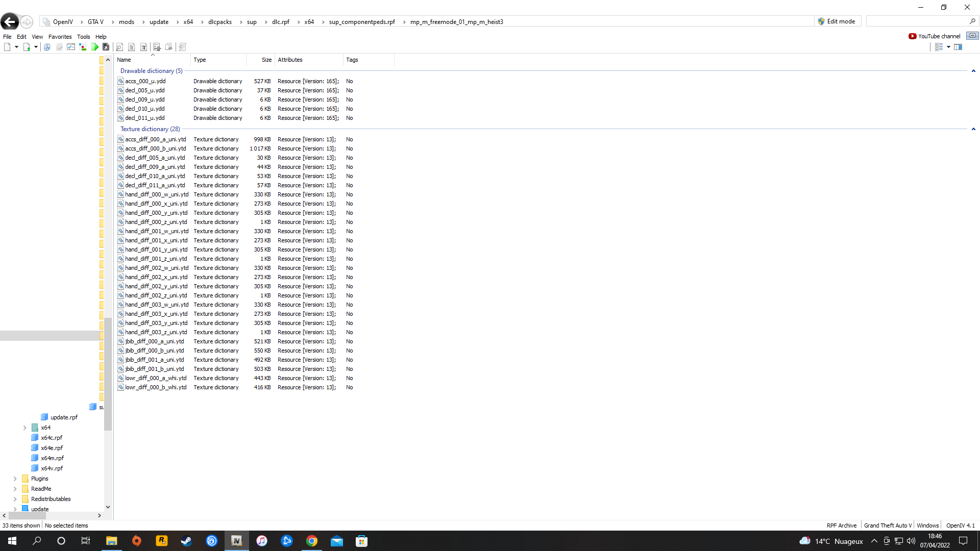Click the checklist window toolbar icon

pyautogui.click(x=71, y=47)
